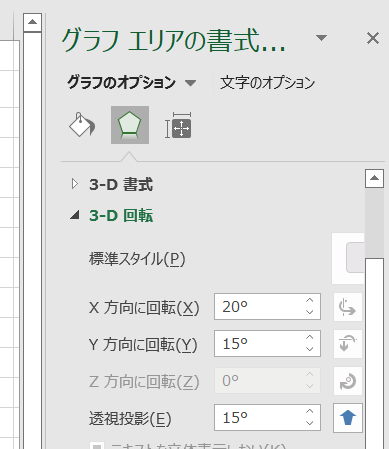Click the Y rotation down-rotate icon button
This screenshot has width=389, height=449.
pos(348,344)
